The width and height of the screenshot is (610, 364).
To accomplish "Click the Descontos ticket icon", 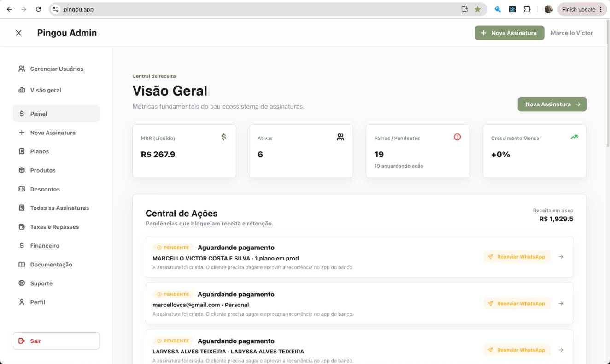I will 22,189.
